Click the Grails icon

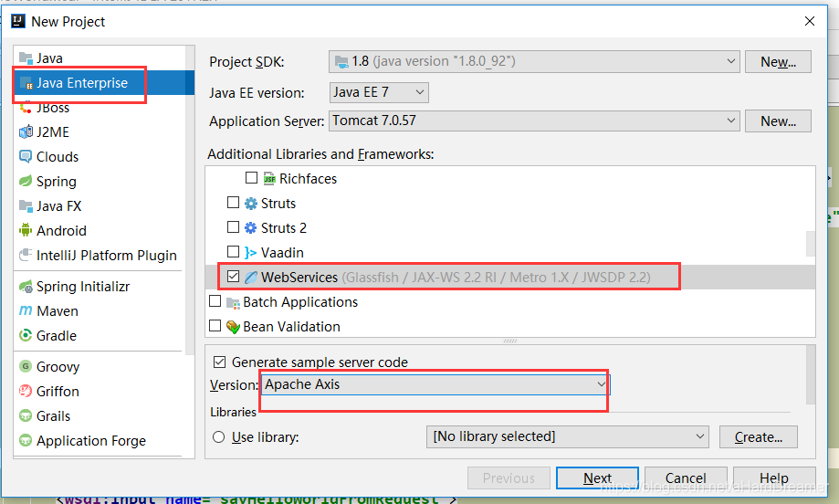(x=26, y=415)
